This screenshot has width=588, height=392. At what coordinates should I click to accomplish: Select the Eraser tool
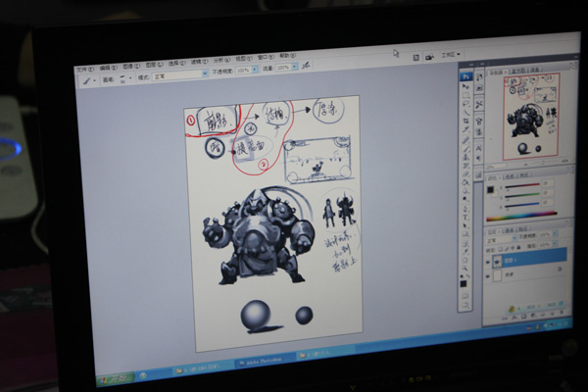click(465, 174)
